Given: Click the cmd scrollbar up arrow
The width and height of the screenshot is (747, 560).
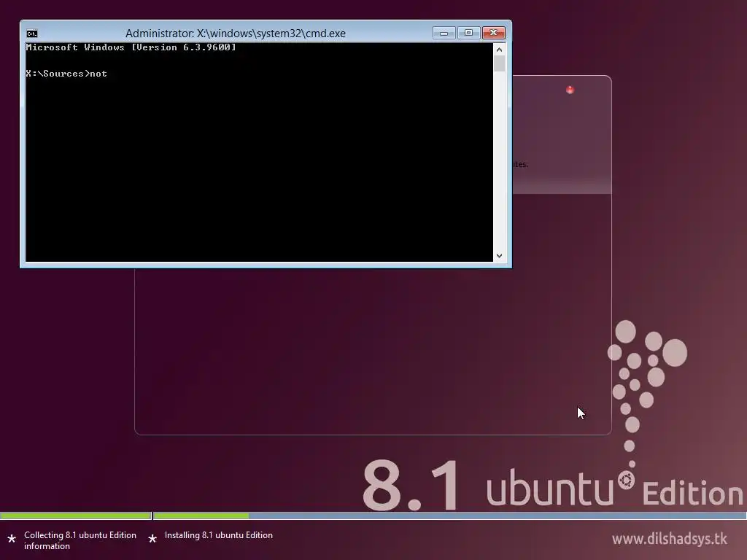Looking at the screenshot, I should click(x=499, y=50).
